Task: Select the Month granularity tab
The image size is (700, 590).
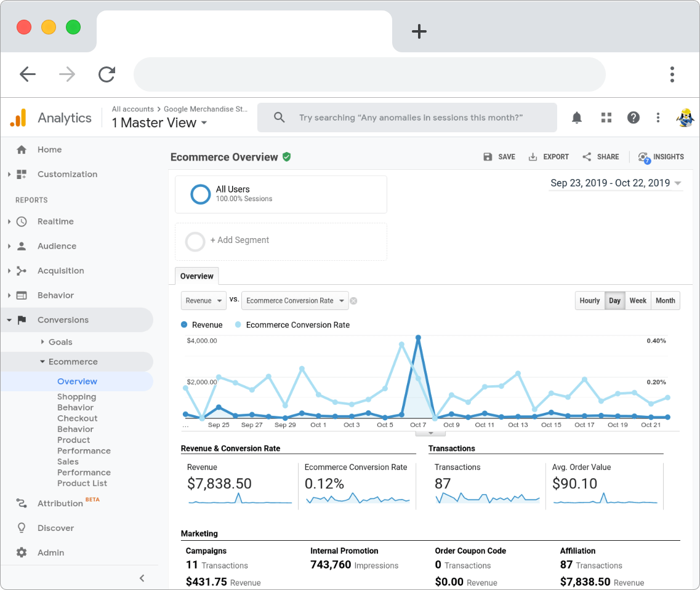Action: (x=665, y=300)
